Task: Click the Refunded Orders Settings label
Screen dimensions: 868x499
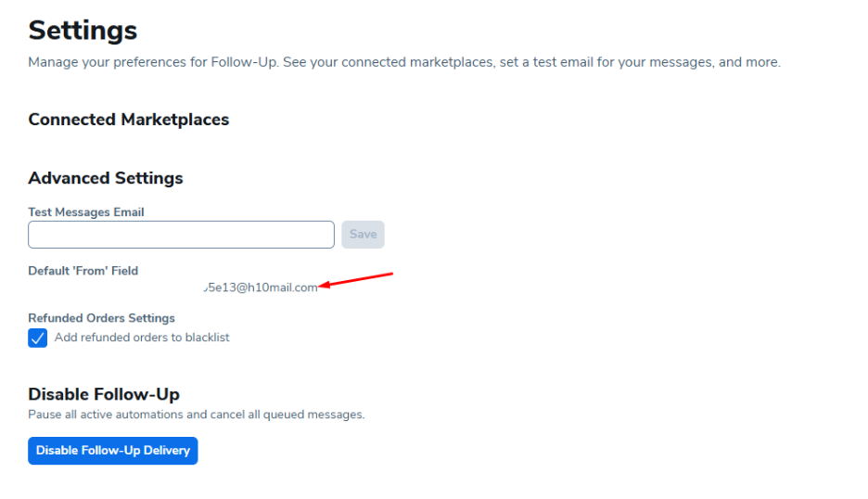Action: [101, 318]
